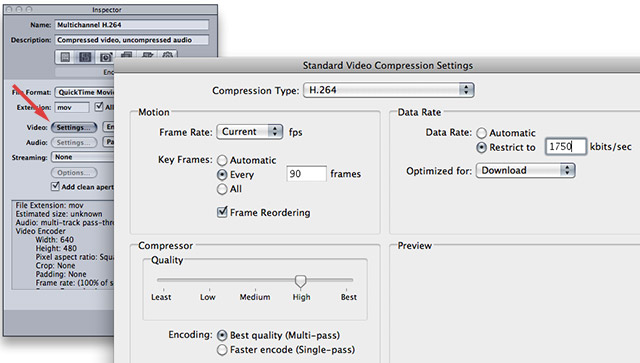This screenshot has width=640, height=363.
Task: Open the Summary pane icon in Inspector
Action: [x=65, y=57]
